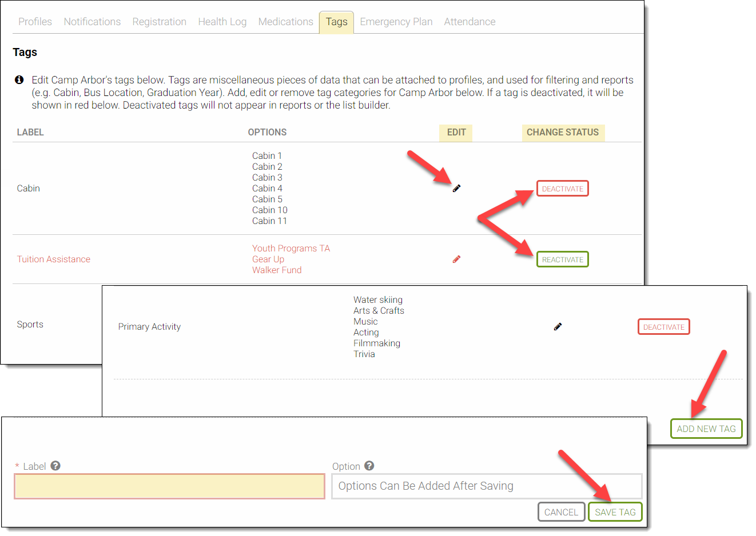The image size is (756, 536).
Task: Reactivate the Tuition Assistance tag
Action: [562, 259]
